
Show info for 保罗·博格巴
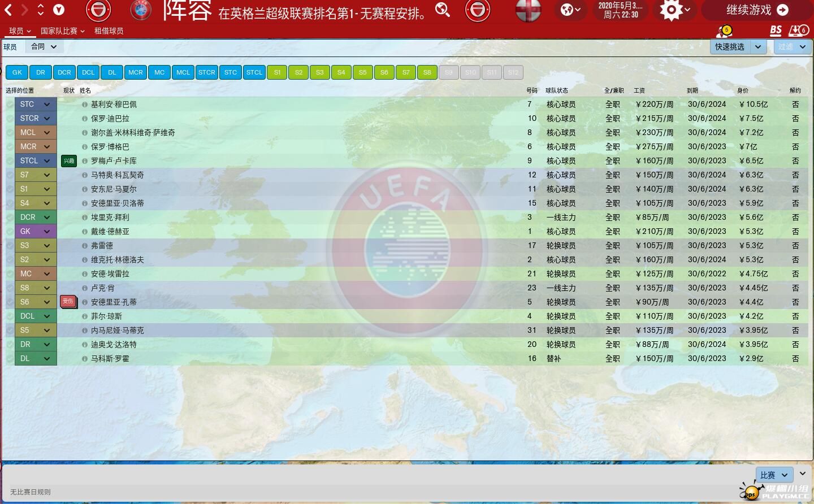tap(85, 147)
